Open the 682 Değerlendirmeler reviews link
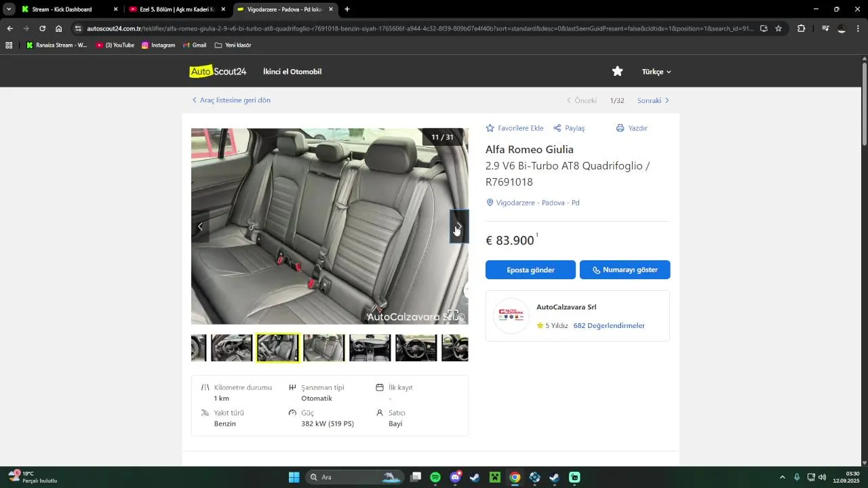This screenshot has width=868, height=488. click(609, 325)
